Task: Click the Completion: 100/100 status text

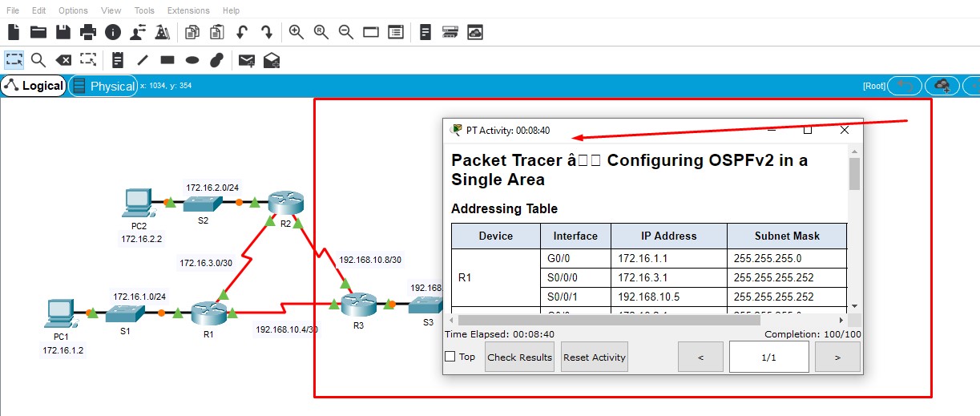Action: tap(813, 334)
